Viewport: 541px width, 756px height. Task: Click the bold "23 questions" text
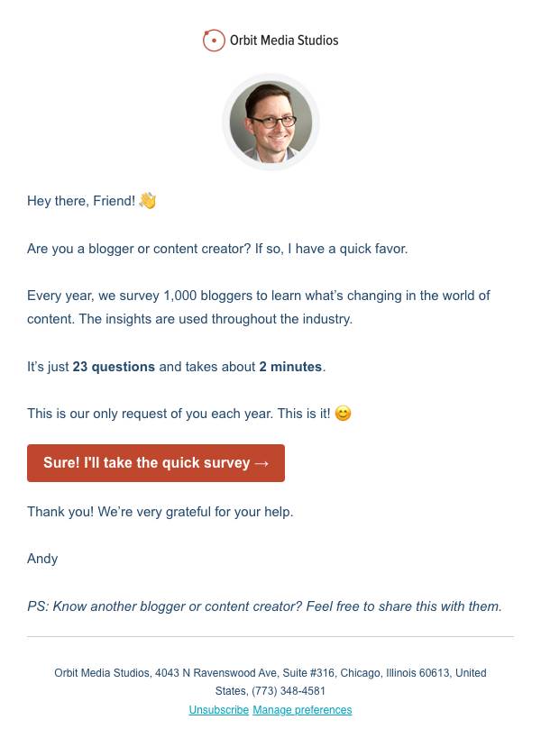(x=114, y=367)
